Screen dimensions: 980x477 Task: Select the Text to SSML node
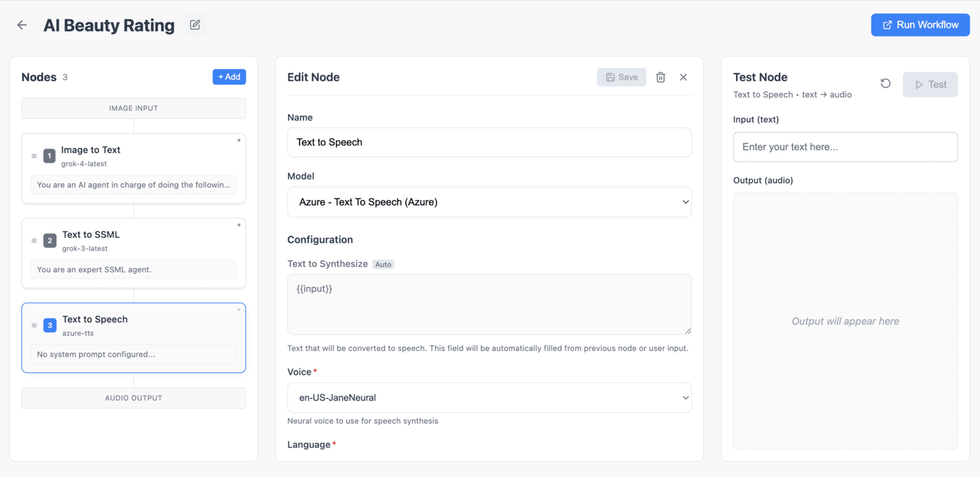click(x=133, y=253)
